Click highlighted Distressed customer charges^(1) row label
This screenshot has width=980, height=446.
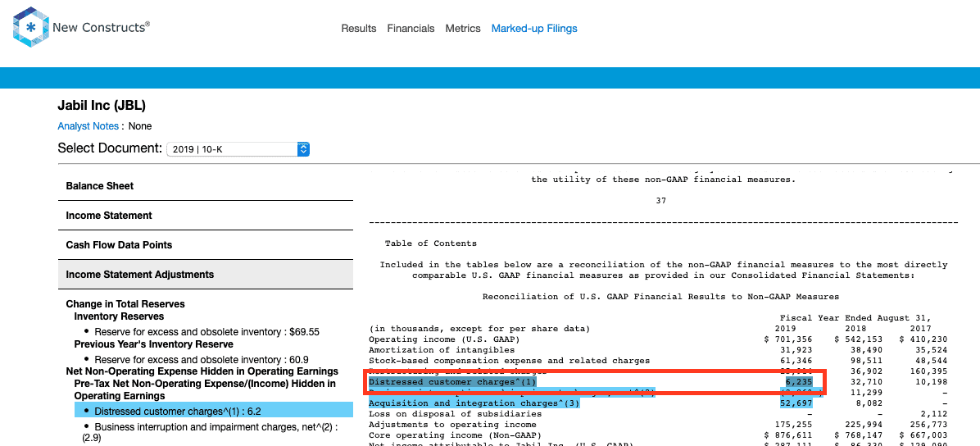tap(452, 381)
